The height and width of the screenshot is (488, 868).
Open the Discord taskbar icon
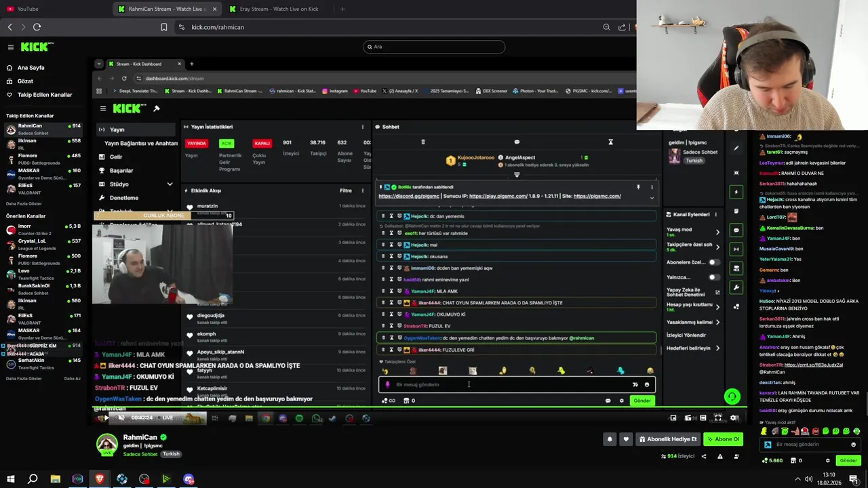[189, 479]
